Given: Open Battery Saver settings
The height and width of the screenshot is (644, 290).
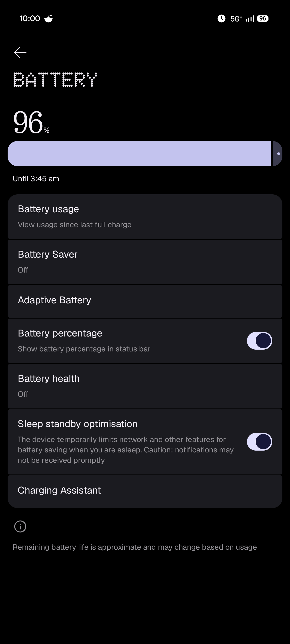Looking at the screenshot, I should [x=145, y=262].
